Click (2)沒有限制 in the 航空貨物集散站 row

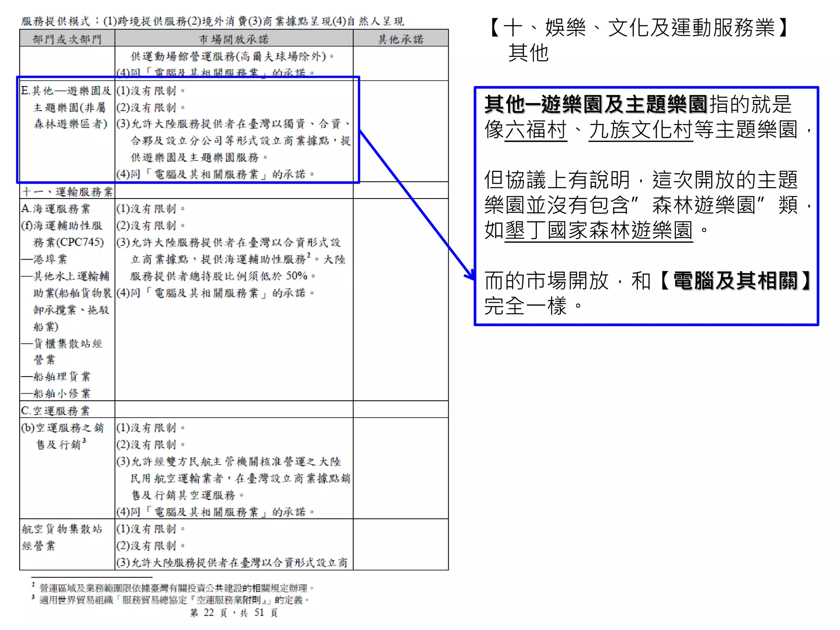tap(151, 546)
